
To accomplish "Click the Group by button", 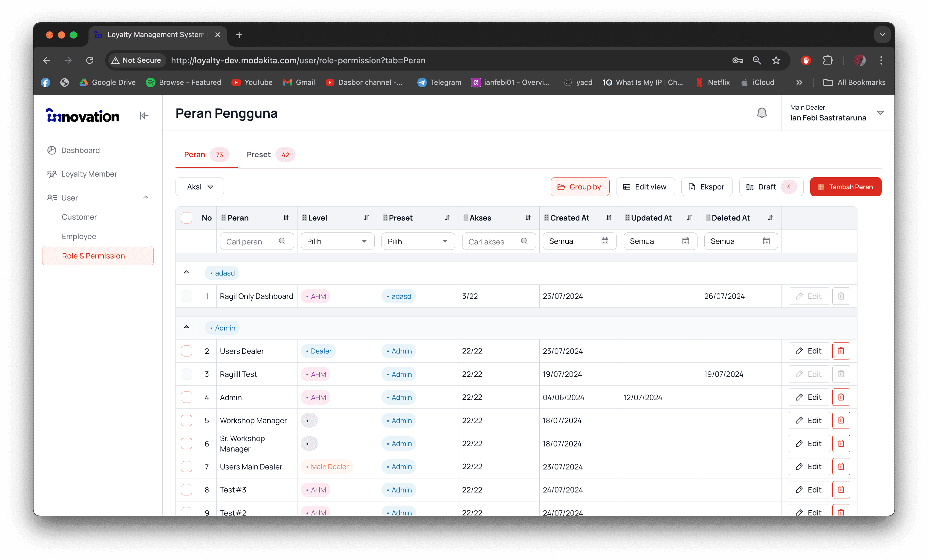I will coord(580,187).
